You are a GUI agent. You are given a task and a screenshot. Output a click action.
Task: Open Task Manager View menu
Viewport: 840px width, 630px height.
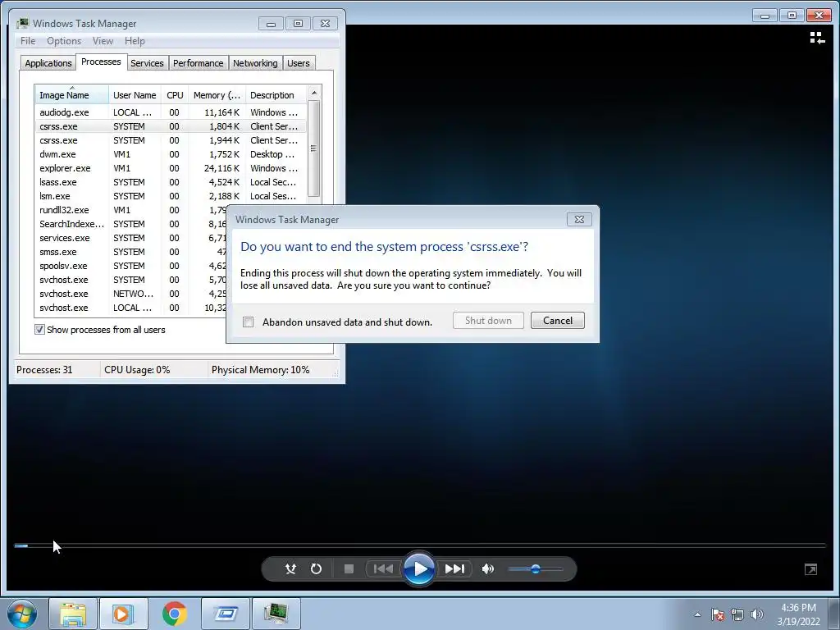tap(103, 41)
